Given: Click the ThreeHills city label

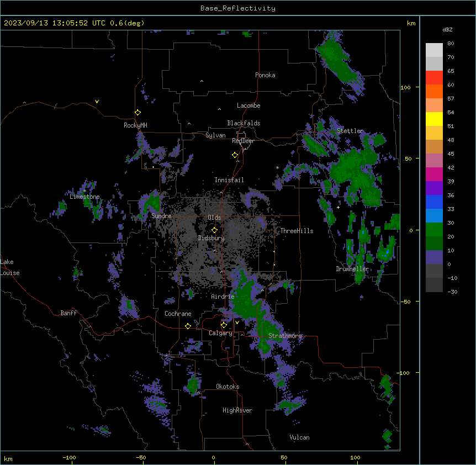Looking at the screenshot, I should [x=297, y=231].
